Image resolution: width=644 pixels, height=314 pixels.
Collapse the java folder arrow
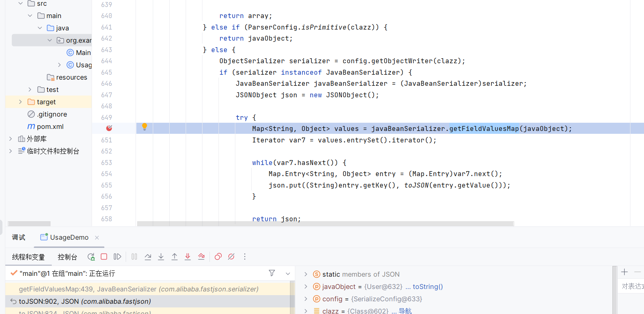(x=40, y=28)
